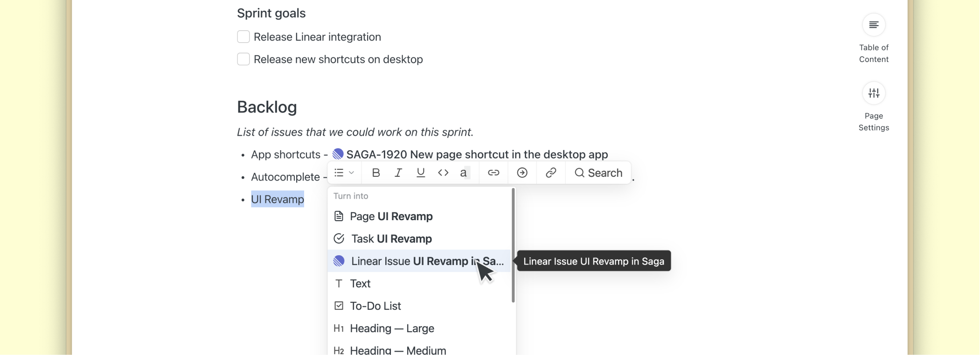The width and height of the screenshot is (980, 355).
Task: Apply italic formatting to selected text
Action: pos(398,173)
